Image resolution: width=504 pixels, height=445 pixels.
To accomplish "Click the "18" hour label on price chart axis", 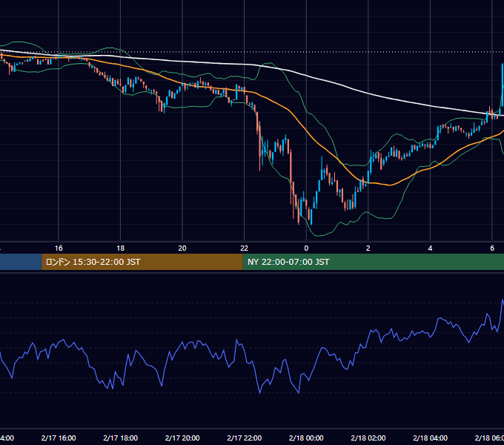I will point(121,248).
